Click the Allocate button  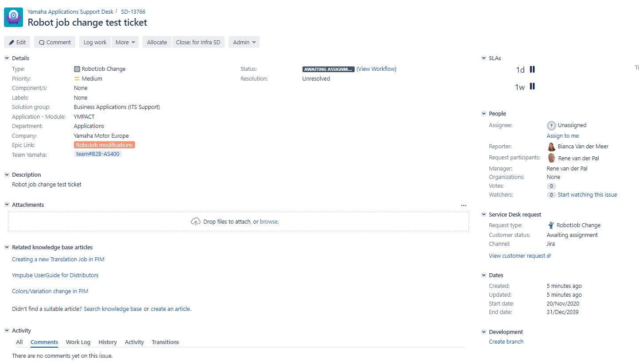(157, 42)
